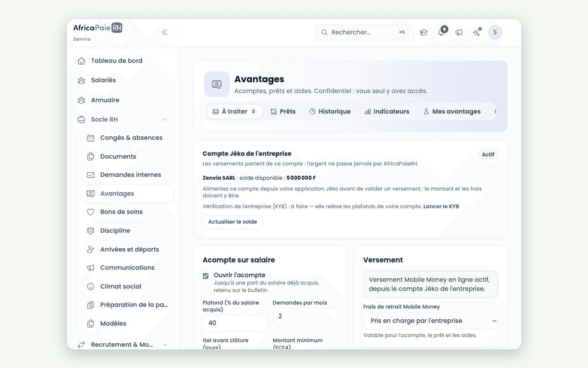Image resolution: width=588 pixels, height=368 pixels.
Task: Open the notifications bell
Action: [441, 32]
